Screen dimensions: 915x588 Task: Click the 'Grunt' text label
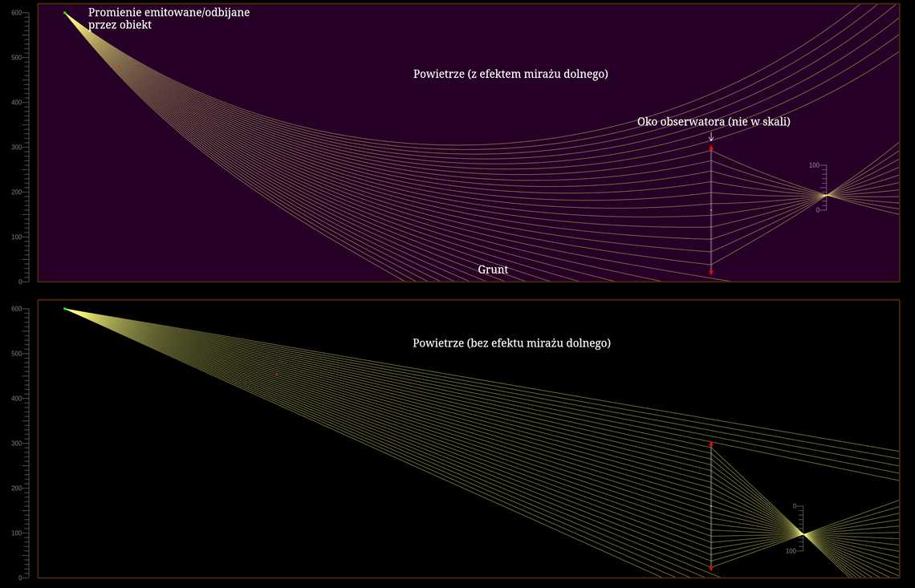click(493, 270)
